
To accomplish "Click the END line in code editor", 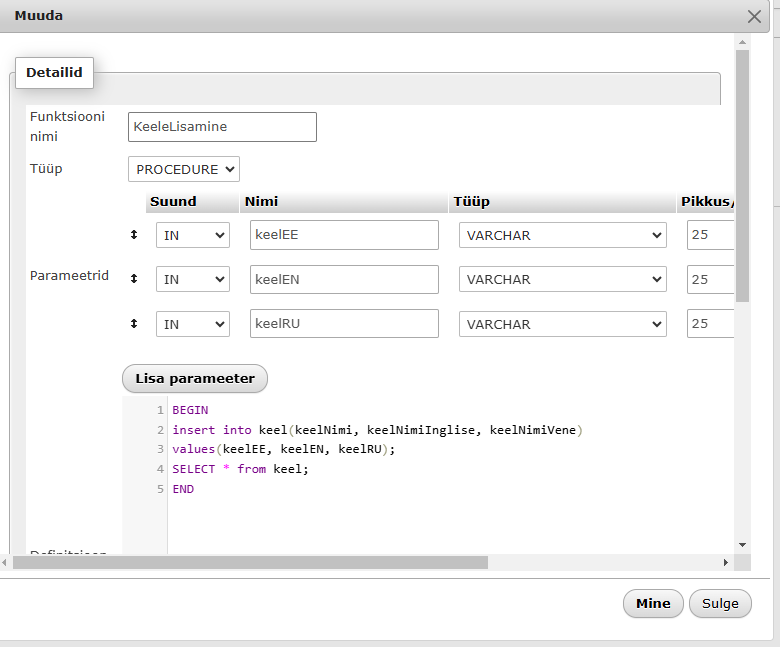I will pos(183,489).
